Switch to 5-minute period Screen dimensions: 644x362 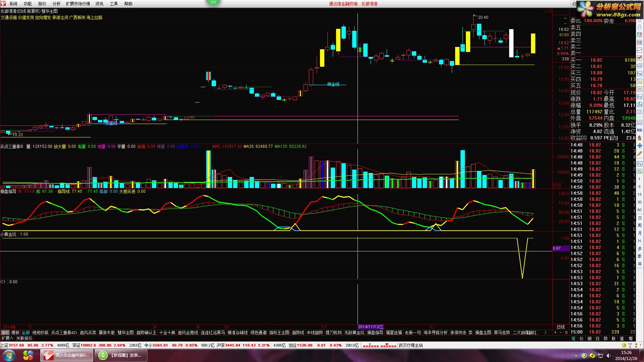click(640, 187)
